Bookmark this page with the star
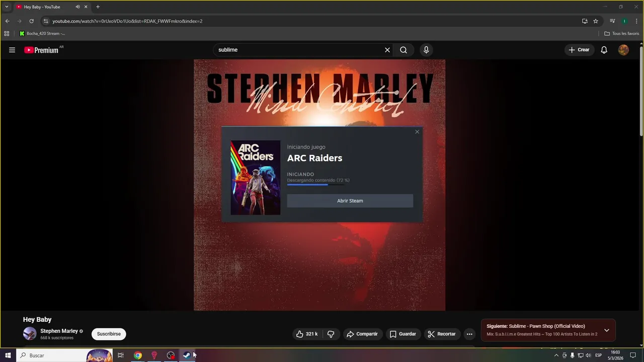Screen dimensions: 644x362 pyautogui.click(x=596, y=21)
